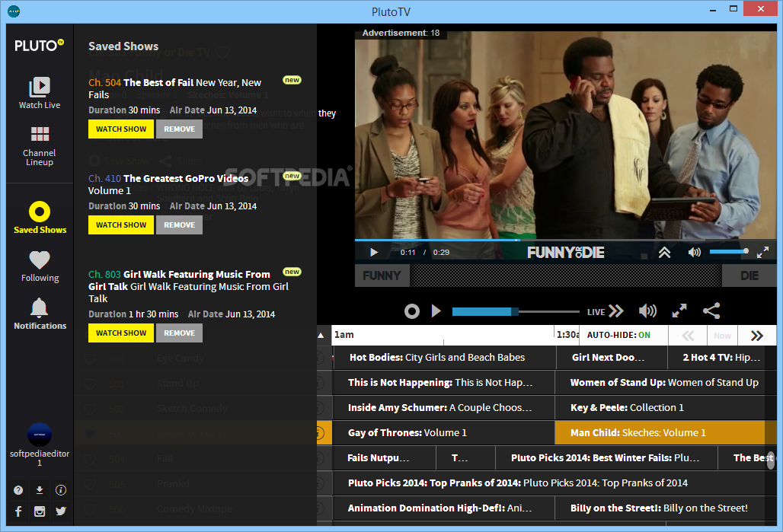
Task: Advance guide to later times
Action: (757, 336)
